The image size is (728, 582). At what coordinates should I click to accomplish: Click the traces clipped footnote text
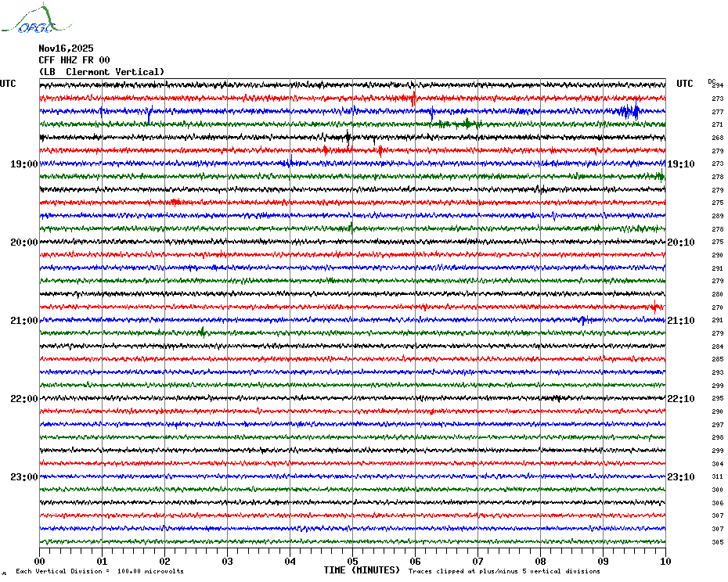pyautogui.click(x=504, y=571)
